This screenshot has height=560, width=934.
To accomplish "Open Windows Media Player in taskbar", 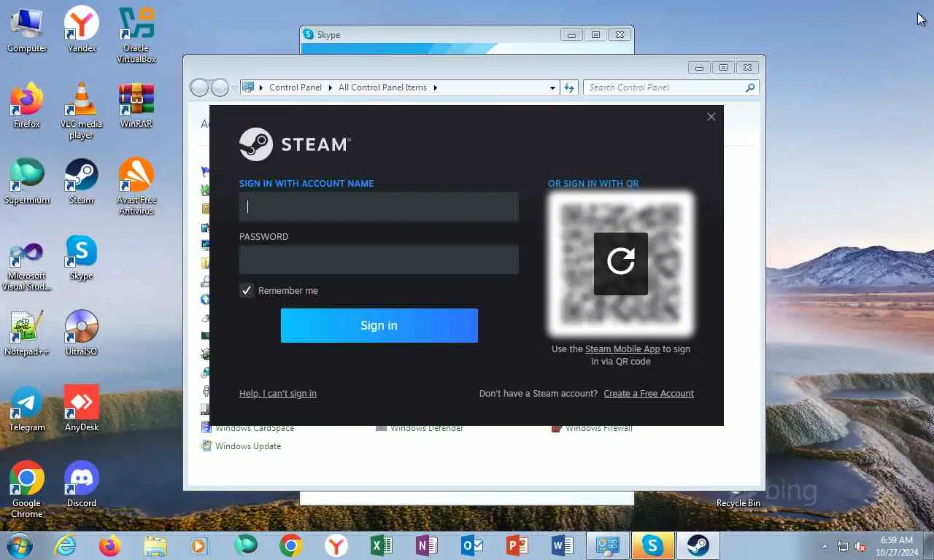I will 200,545.
